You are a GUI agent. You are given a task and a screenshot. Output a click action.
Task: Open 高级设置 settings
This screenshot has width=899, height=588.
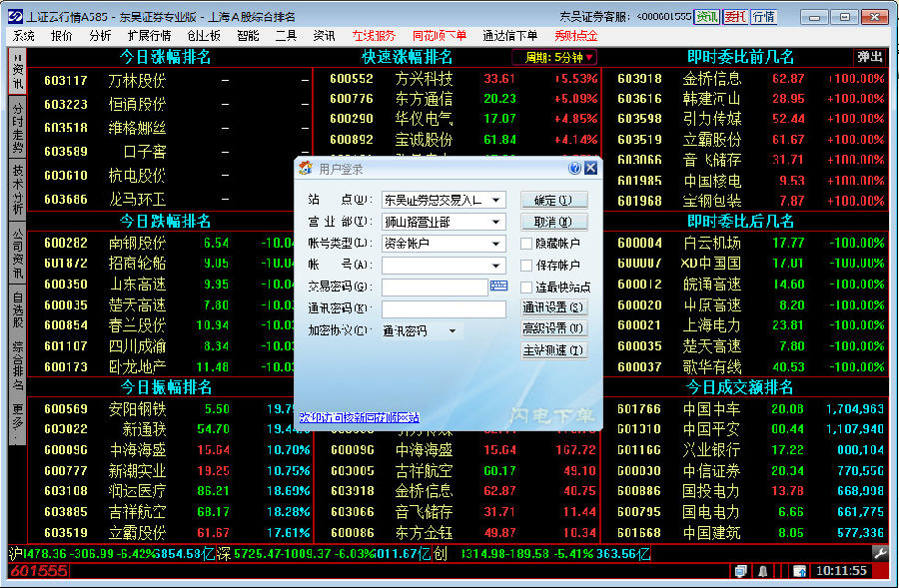click(553, 328)
